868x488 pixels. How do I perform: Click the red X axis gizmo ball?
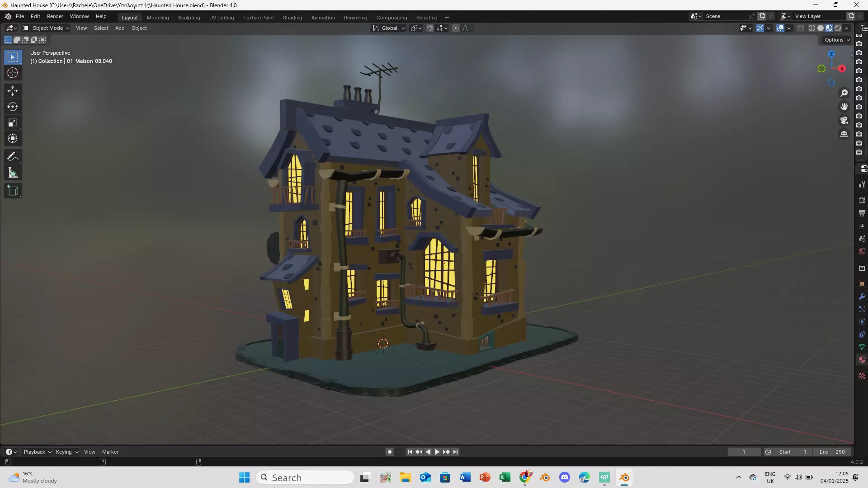click(x=842, y=69)
